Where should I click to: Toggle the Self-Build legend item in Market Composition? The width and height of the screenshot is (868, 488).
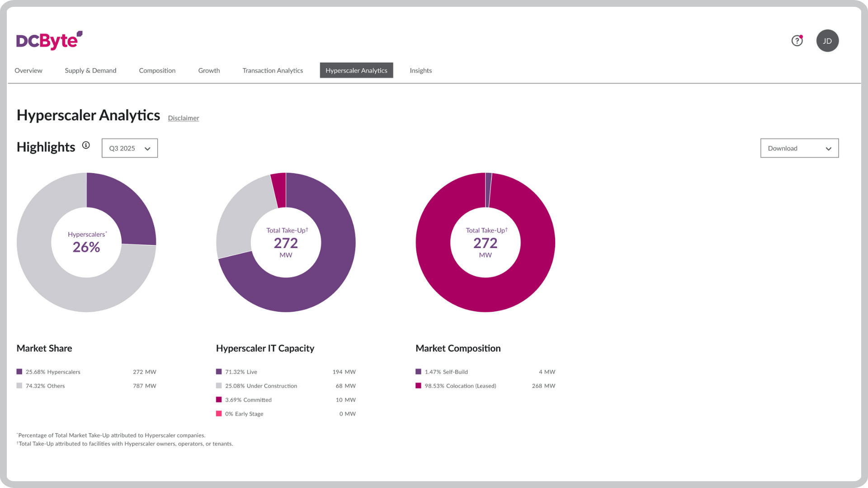(446, 371)
